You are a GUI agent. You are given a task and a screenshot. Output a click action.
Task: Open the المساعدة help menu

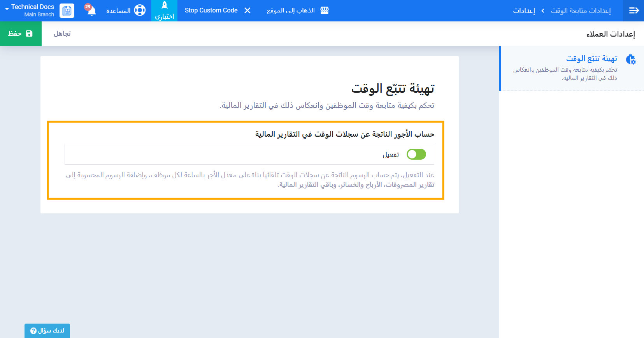point(118,11)
